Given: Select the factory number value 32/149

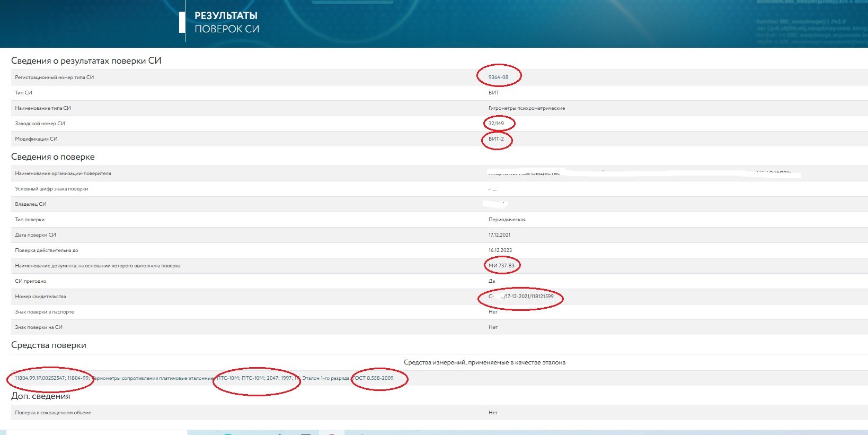Looking at the screenshot, I should (x=496, y=124).
